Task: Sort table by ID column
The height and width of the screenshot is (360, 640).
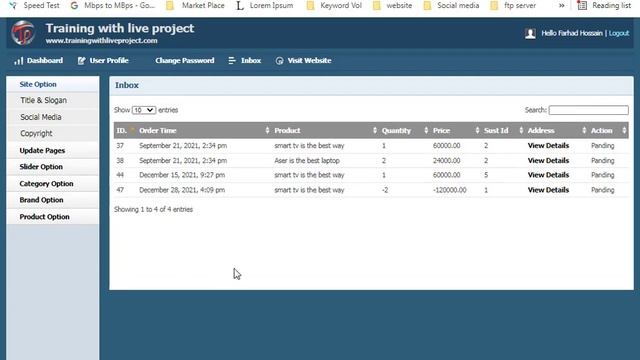Action: coord(124,131)
